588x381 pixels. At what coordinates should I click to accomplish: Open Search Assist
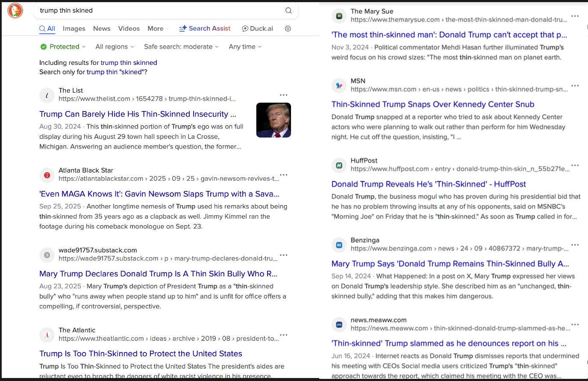tap(205, 29)
